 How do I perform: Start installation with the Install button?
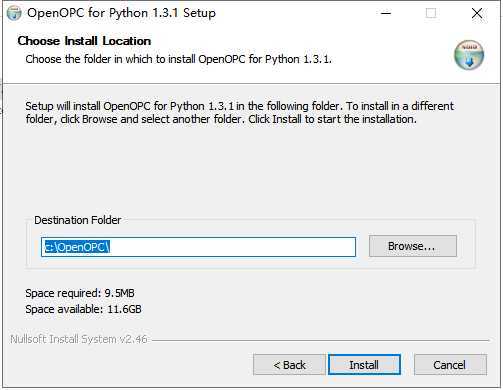pos(364,365)
